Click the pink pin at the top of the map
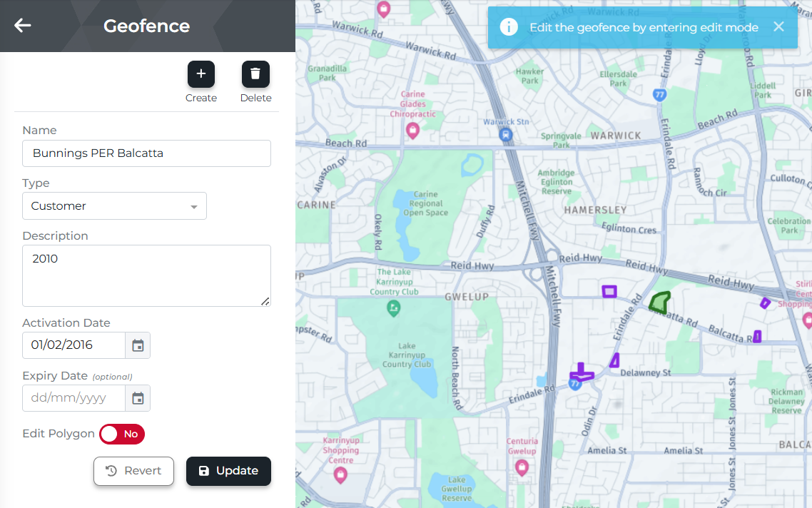The height and width of the screenshot is (508, 812). coord(384,9)
